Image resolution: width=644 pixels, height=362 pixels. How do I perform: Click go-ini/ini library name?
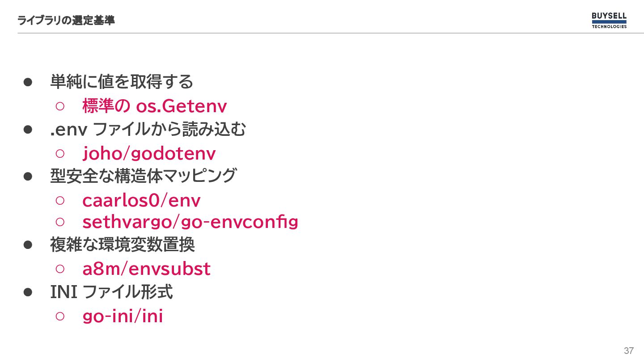(123, 316)
